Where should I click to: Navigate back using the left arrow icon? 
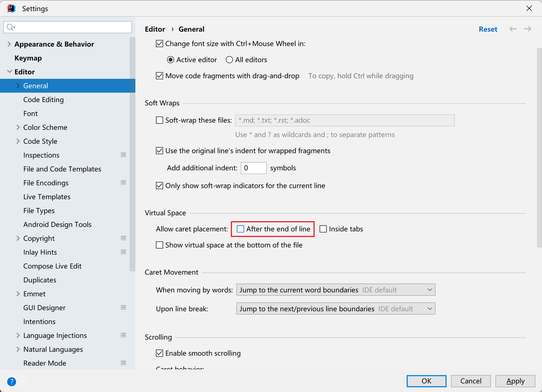coord(513,29)
